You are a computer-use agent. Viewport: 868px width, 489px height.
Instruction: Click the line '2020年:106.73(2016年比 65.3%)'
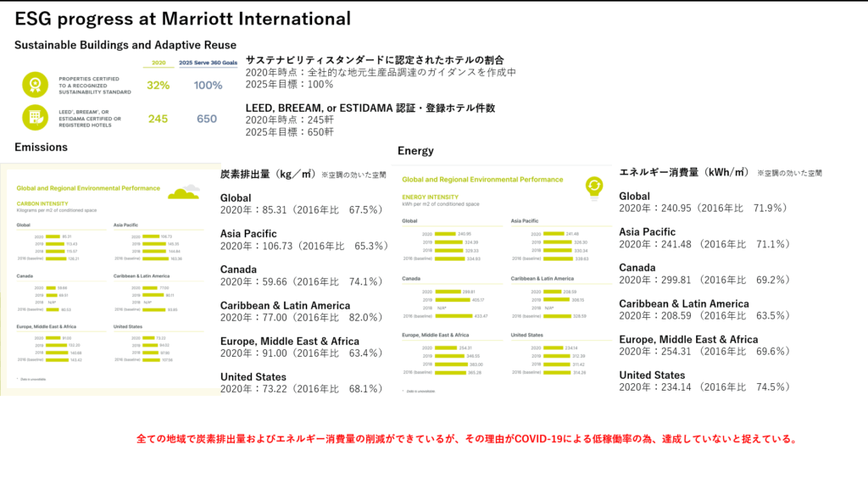pyautogui.click(x=304, y=246)
